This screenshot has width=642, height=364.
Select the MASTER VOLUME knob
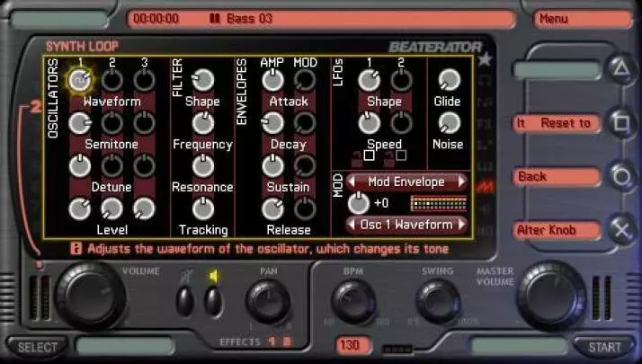click(552, 296)
